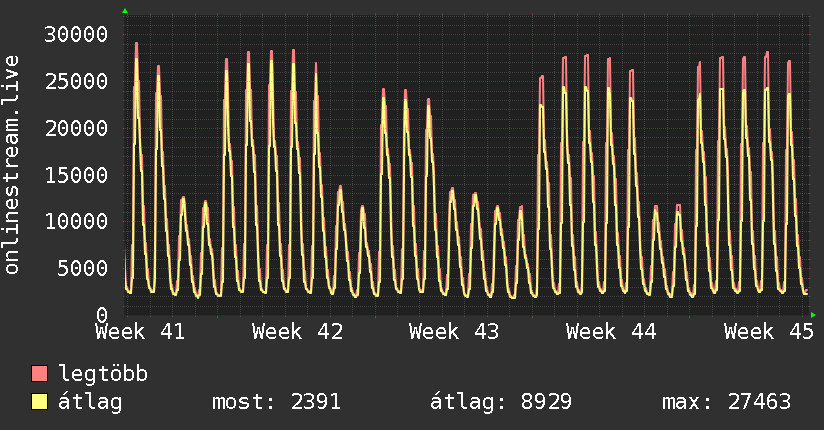The image size is (824, 430).
Task: Click the Week 41 axis label
Action: pos(140,332)
